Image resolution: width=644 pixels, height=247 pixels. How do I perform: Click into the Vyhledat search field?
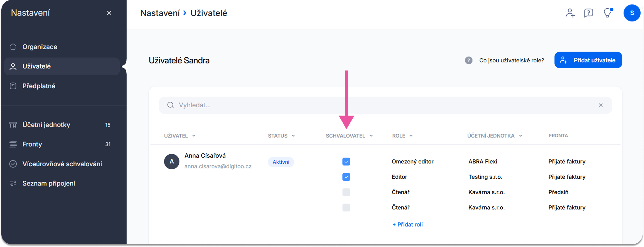(375, 105)
